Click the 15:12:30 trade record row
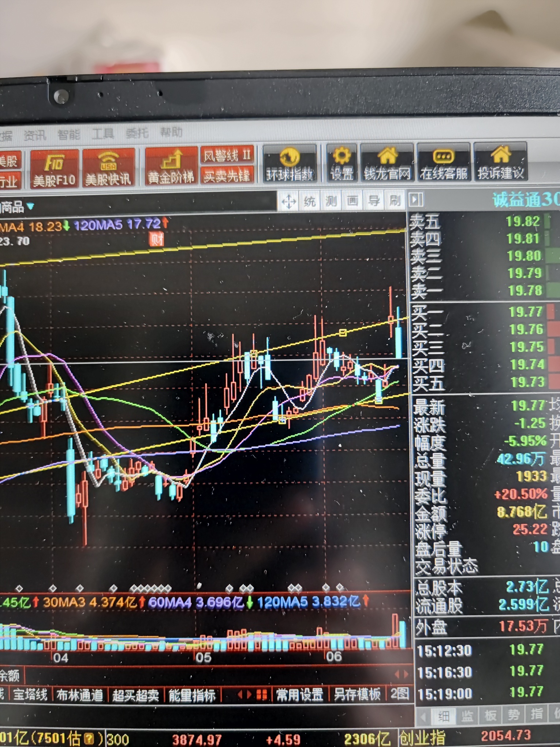Image resolution: width=560 pixels, height=747 pixels. coord(488,650)
